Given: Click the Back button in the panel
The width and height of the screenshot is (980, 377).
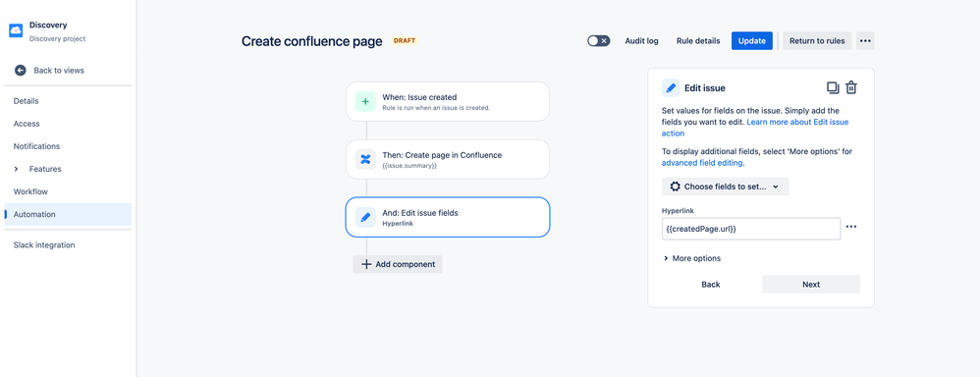Looking at the screenshot, I should pyautogui.click(x=711, y=285).
